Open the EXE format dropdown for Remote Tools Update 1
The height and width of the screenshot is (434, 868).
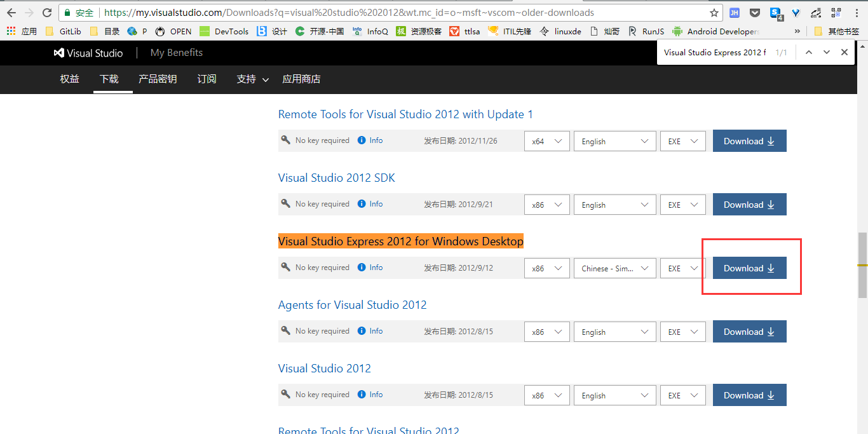[683, 141]
